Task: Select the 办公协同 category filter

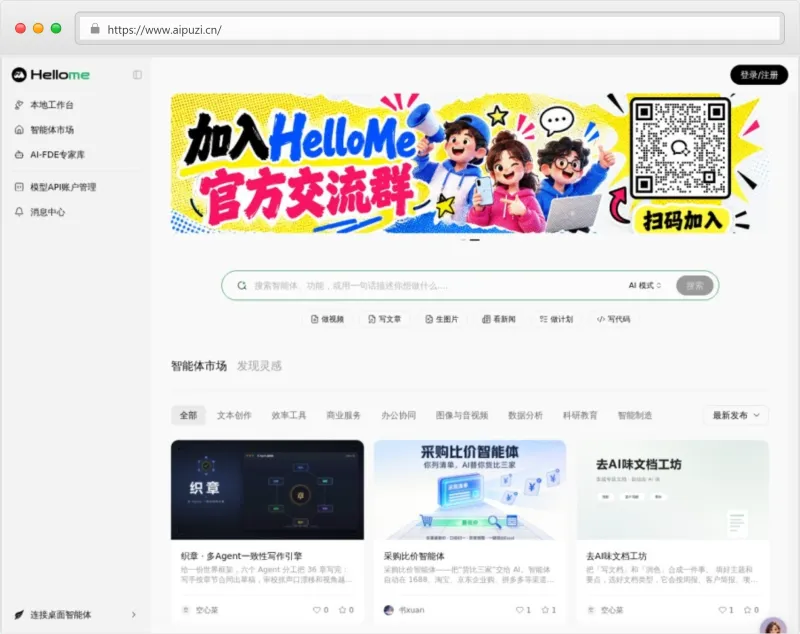Action: point(398,415)
